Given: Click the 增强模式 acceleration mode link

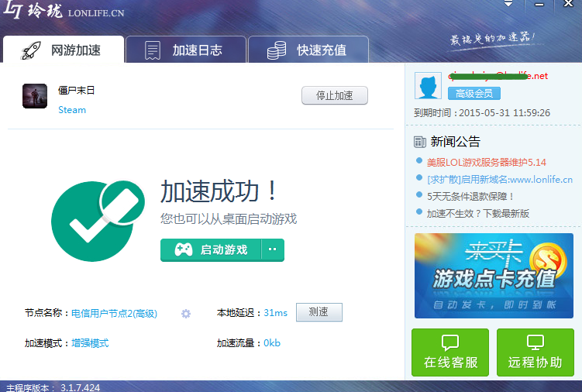Looking at the screenshot, I should pyautogui.click(x=90, y=343).
